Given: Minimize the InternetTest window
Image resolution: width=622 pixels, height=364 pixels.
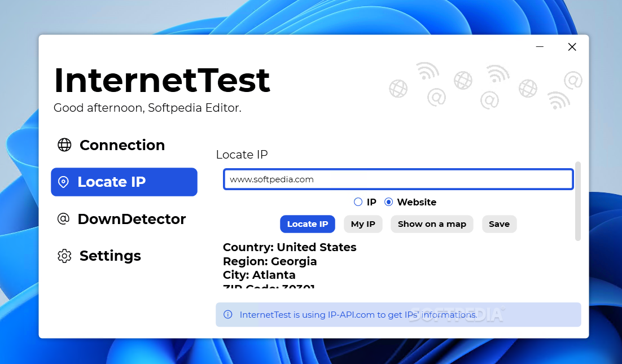Looking at the screenshot, I should (540, 47).
